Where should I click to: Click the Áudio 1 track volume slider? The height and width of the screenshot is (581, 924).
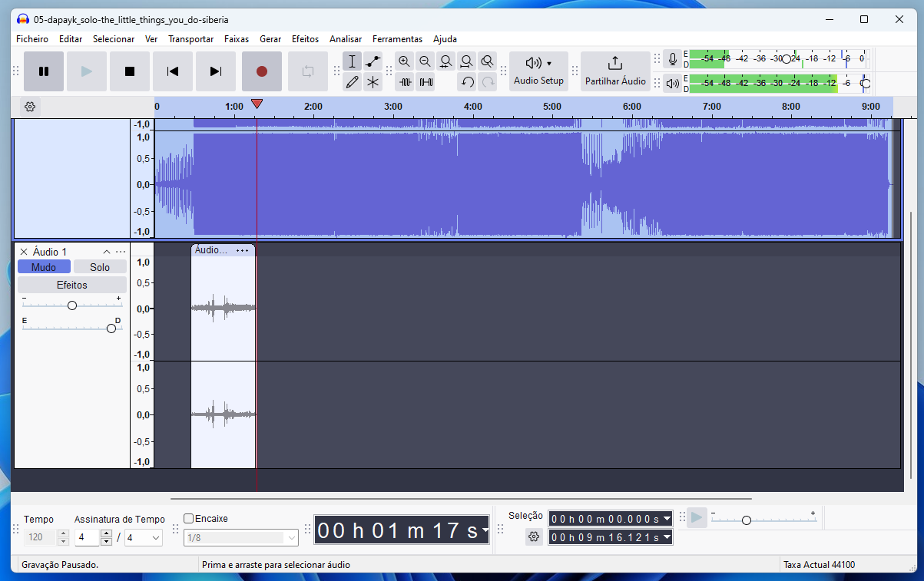coord(72,305)
